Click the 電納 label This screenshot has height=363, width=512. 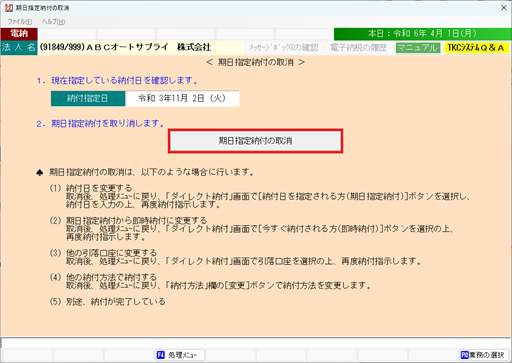(19, 34)
